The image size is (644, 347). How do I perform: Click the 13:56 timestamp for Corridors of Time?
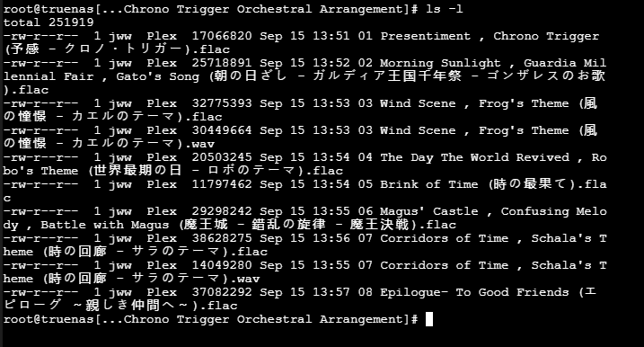tap(331, 238)
